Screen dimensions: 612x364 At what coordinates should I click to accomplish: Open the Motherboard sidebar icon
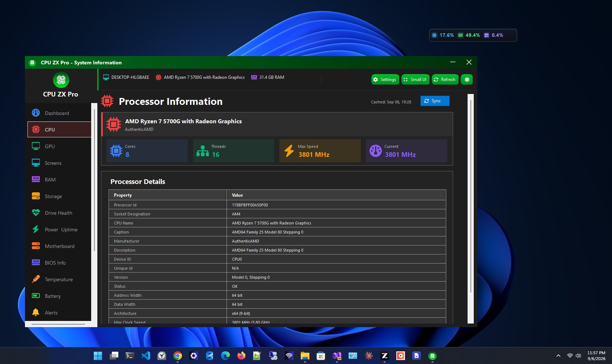click(x=36, y=246)
